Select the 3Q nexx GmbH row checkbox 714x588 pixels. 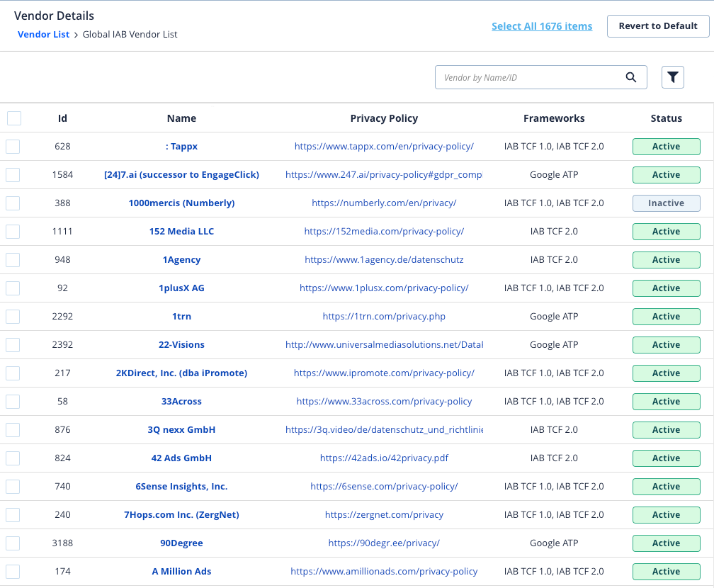[x=13, y=430]
